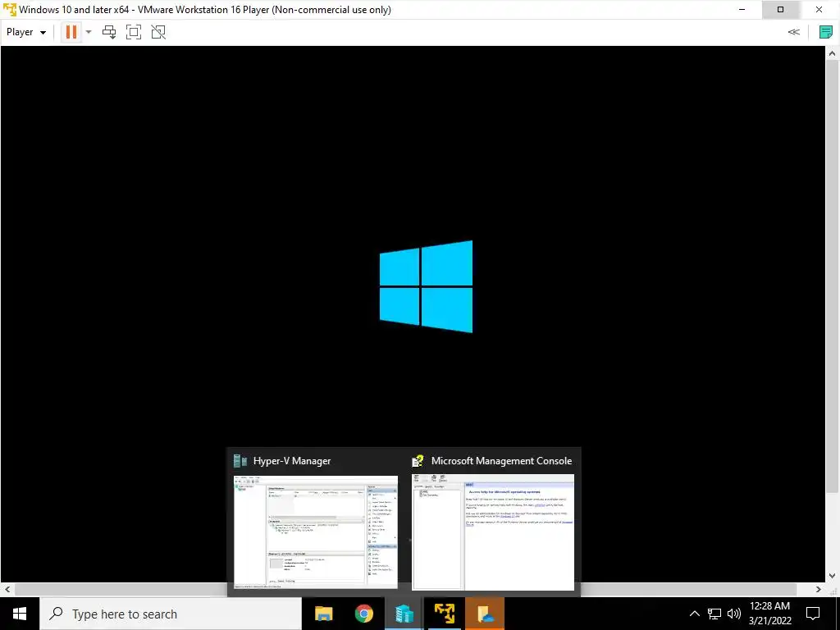
Task: Click the Hyper-V Manager taskbar icon
Action: (x=404, y=614)
